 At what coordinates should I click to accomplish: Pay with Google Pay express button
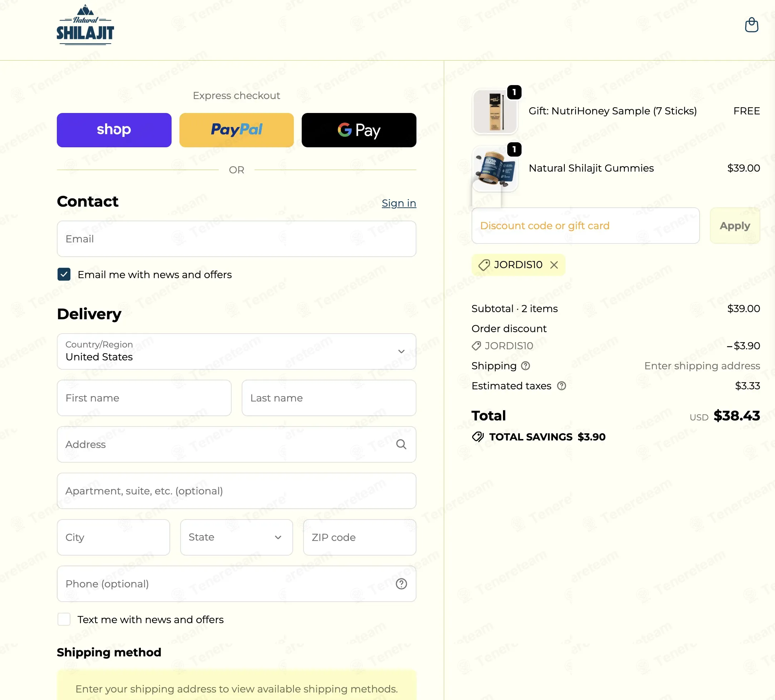(x=359, y=130)
